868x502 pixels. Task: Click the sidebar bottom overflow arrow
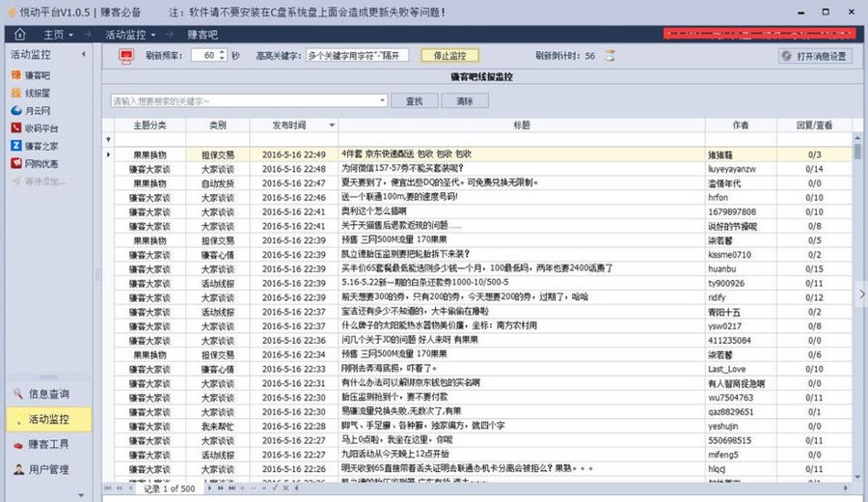pos(81,495)
